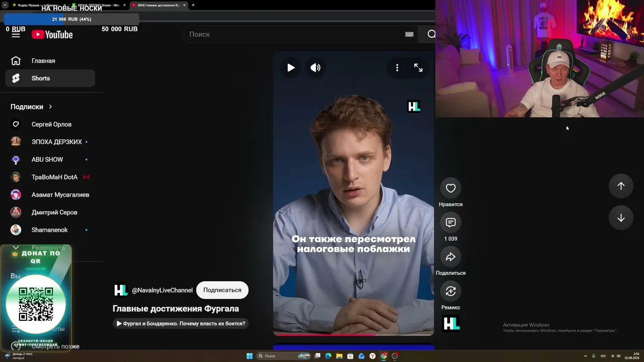Screen dimensions: 644x362
Task: Click the Short title Главные достижения Фургала
Action: (x=176, y=309)
